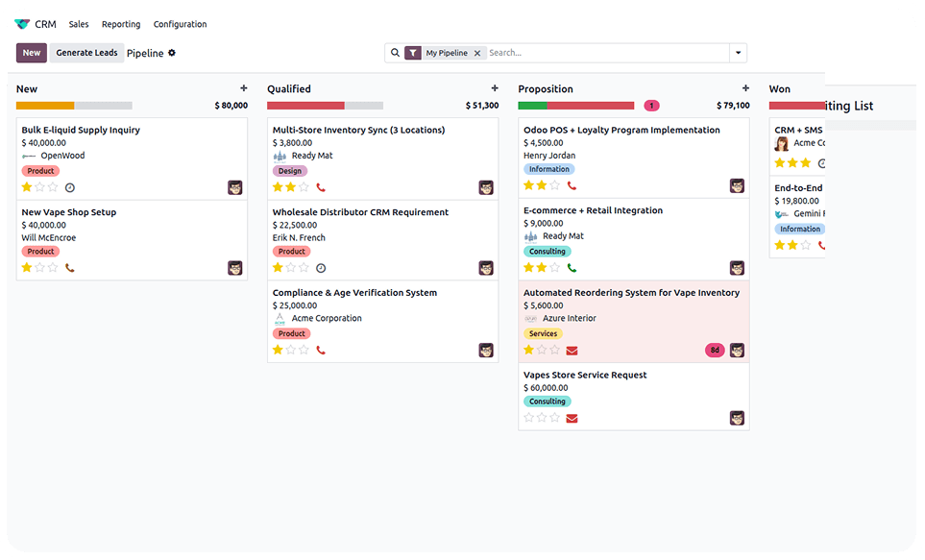Screen dimensions: 925x560
Task: Open phone activity on Multi-Store Inventory Sync
Action: pyautogui.click(x=321, y=187)
